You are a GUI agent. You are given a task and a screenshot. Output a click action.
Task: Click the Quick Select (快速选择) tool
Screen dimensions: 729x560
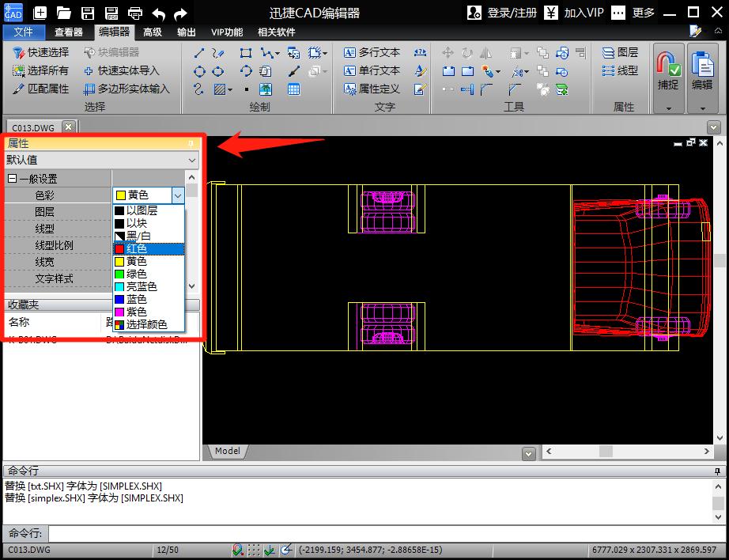point(41,52)
